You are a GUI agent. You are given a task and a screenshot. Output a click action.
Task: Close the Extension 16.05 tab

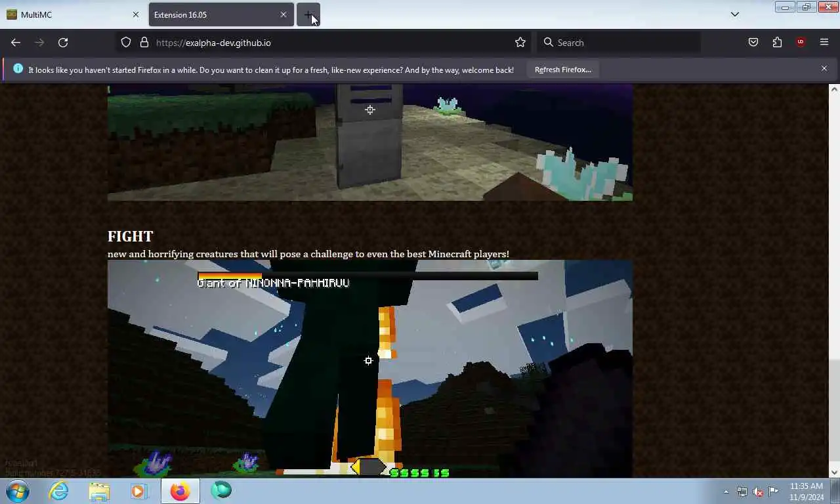coord(283,14)
